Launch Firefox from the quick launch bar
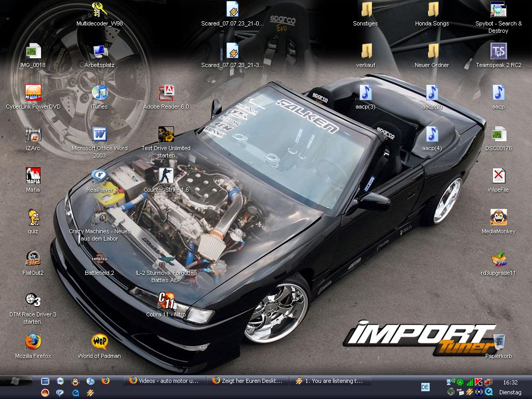This screenshot has width=532, height=399. 105,381
